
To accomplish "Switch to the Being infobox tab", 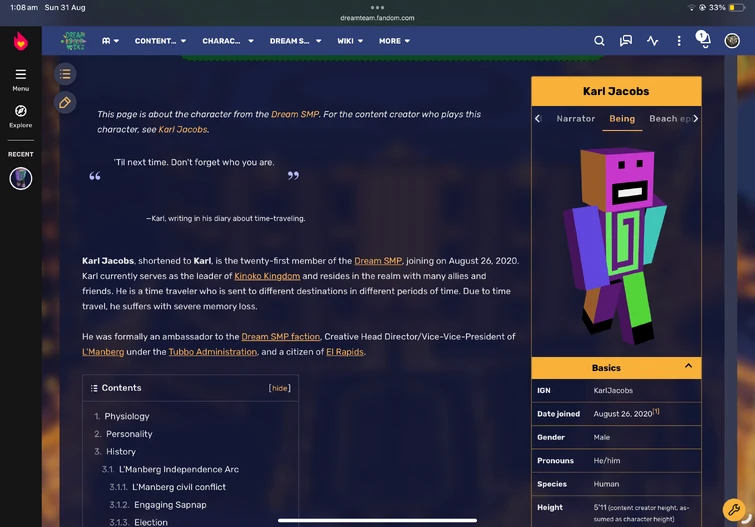I will point(622,119).
